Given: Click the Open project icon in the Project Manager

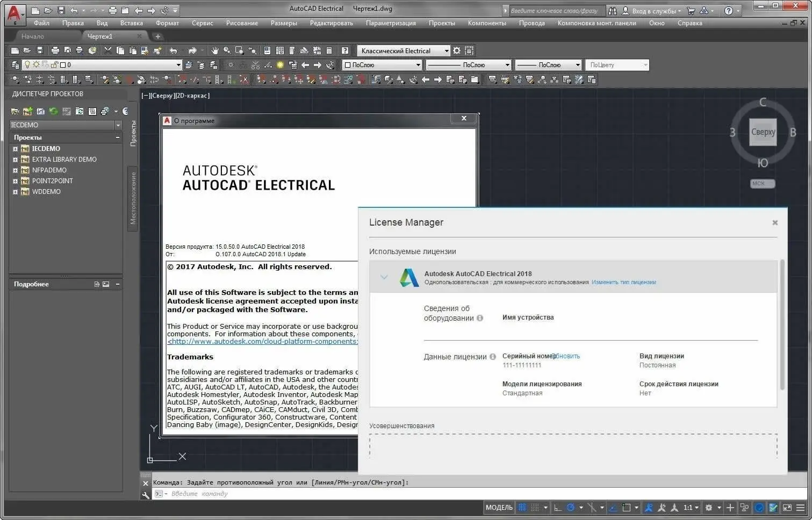Looking at the screenshot, I should click(15, 111).
